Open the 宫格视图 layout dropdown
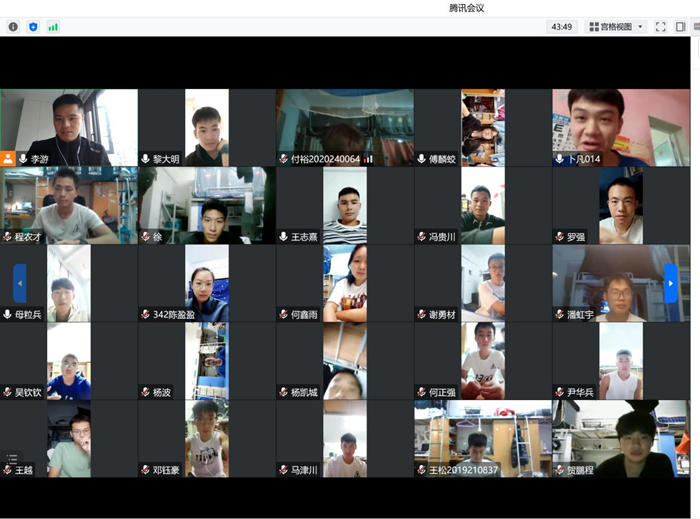The height and width of the screenshot is (519, 700). click(x=616, y=27)
